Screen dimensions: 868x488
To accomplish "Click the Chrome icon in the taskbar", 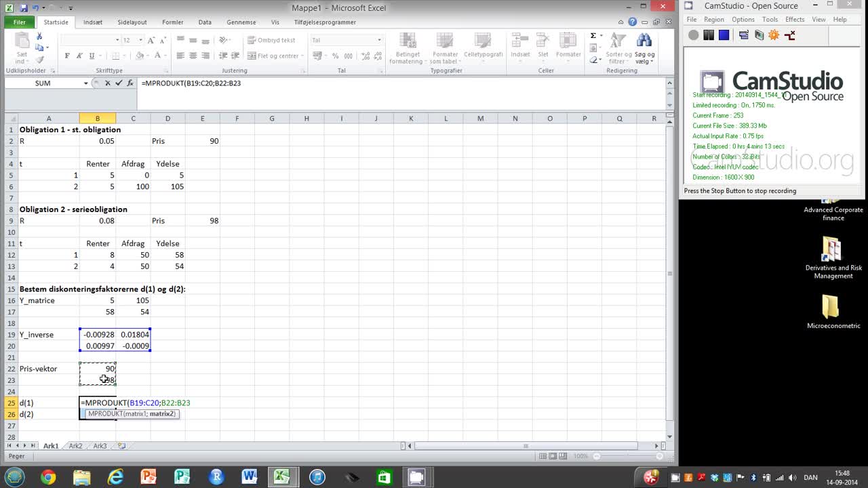I will pyautogui.click(x=47, y=477).
